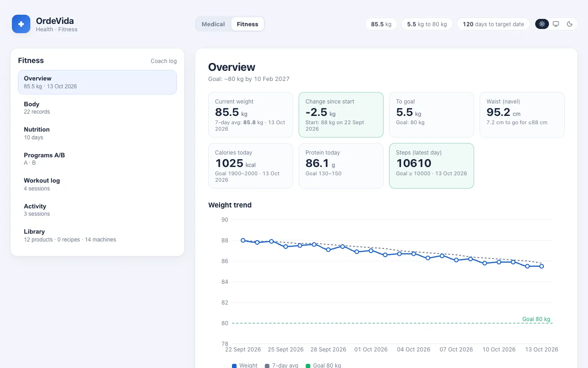Open the Activity section
The width and height of the screenshot is (588, 368).
[x=97, y=210]
